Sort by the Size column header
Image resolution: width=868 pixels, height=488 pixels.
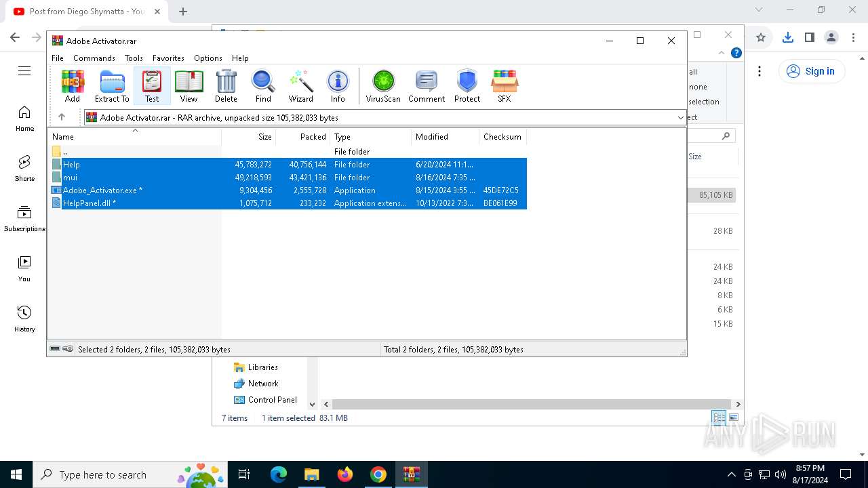pos(249,137)
